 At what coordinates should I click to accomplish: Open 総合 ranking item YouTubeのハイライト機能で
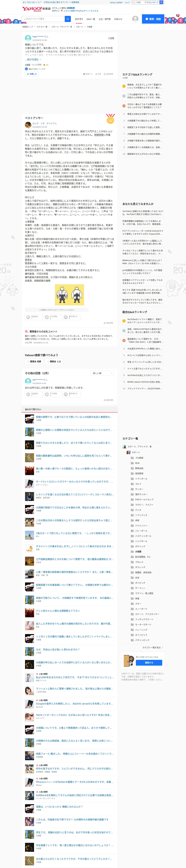[x=144, y=320]
